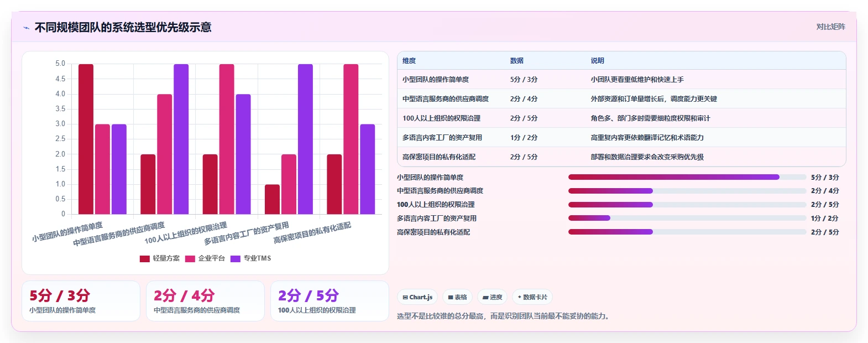Click the 小型团队的操作简单度 progress bar
The width and height of the screenshot is (868, 343).
(x=687, y=177)
